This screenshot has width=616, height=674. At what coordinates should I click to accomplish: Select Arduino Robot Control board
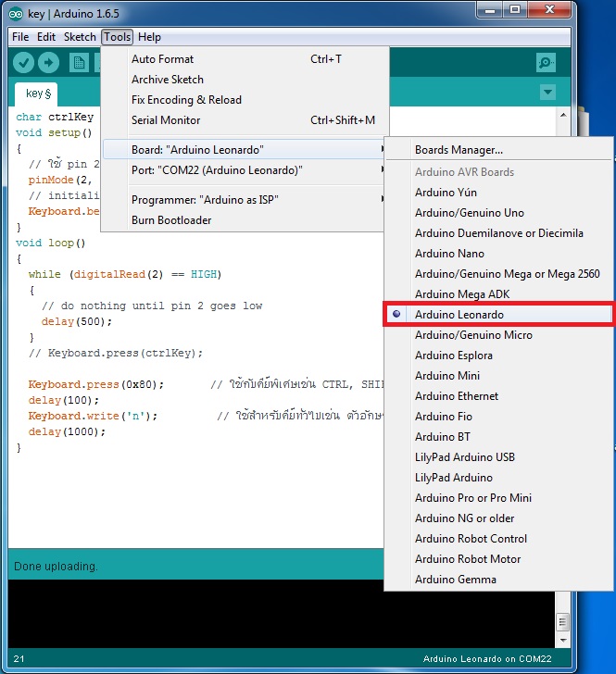pyautogui.click(x=498, y=539)
